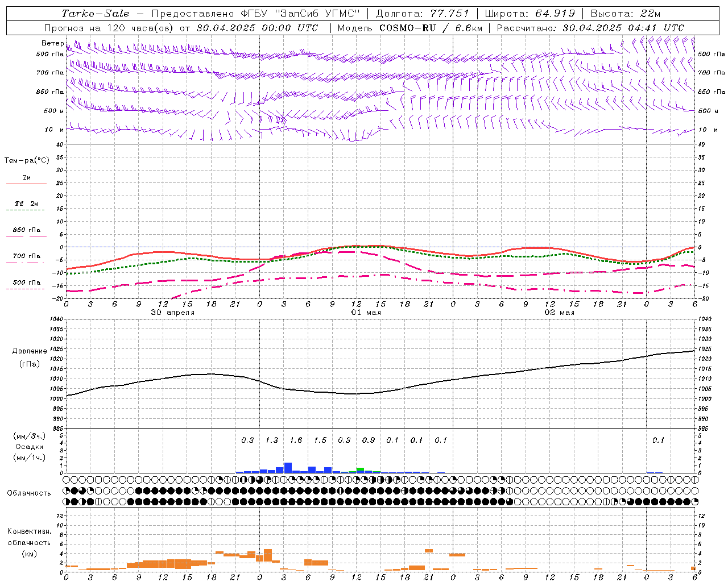
Task: Click the right-side "700 гПа" wind level label
Action: pyautogui.click(x=712, y=73)
